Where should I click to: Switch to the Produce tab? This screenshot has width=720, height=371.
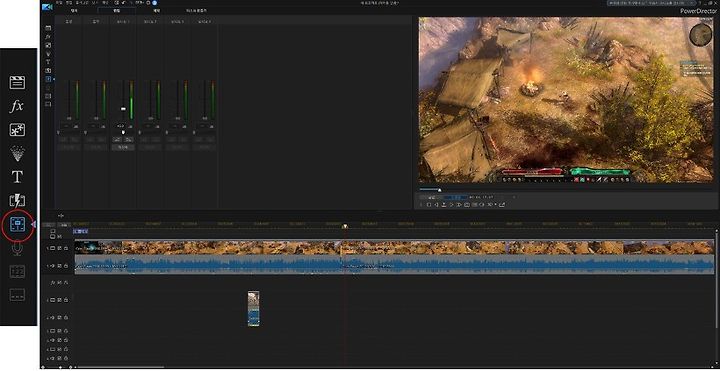click(x=157, y=10)
